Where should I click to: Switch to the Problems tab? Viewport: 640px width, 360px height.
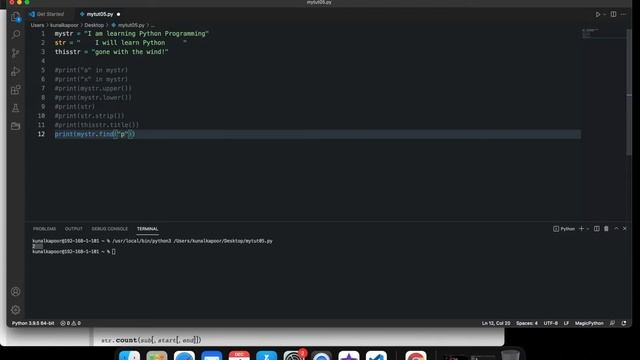(x=44, y=229)
